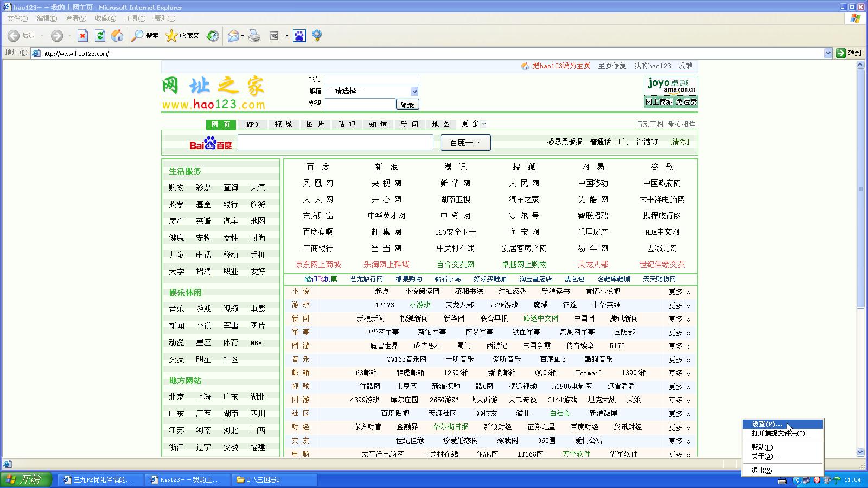Click the 搜索 magnifier toolbar button
This screenshot has width=868, height=488.
(145, 36)
